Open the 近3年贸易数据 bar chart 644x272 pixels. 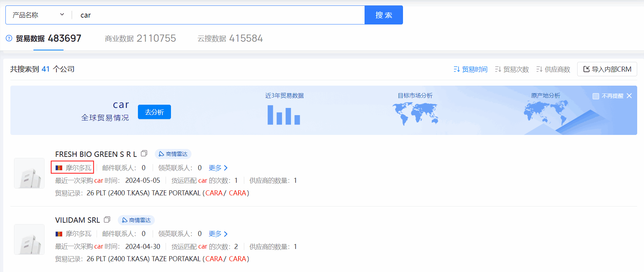[284, 115]
